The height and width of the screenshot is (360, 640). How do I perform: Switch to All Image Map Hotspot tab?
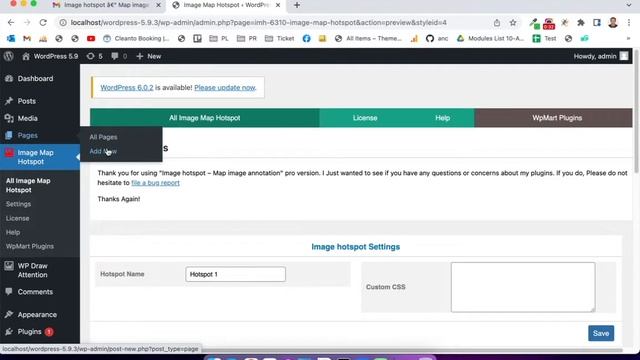204,118
